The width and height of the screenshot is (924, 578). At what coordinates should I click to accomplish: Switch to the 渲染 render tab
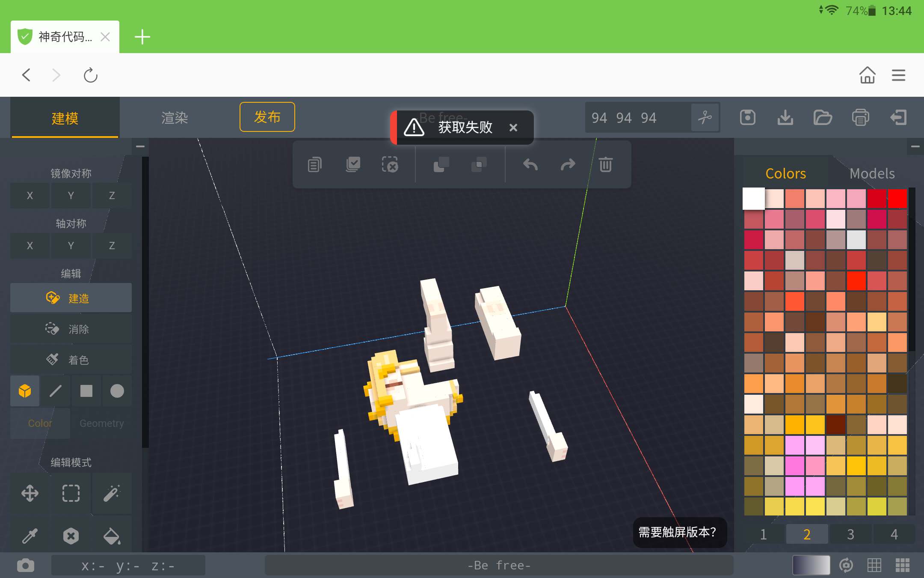pyautogui.click(x=175, y=118)
